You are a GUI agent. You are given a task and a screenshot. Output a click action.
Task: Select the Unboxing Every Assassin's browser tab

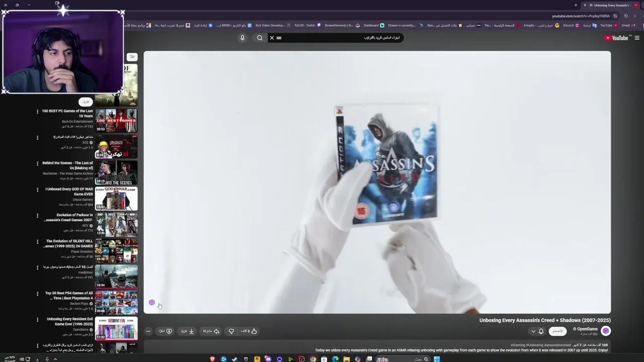pos(610,5)
